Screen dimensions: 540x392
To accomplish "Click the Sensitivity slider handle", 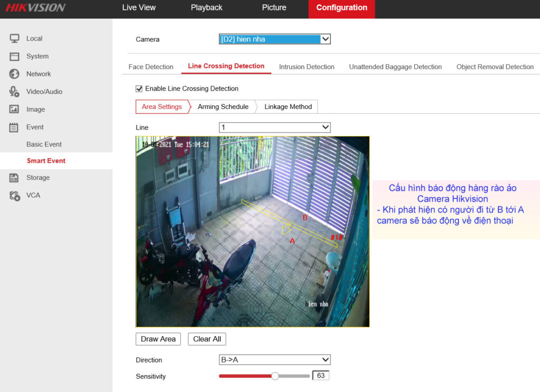I will tap(275, 376).
